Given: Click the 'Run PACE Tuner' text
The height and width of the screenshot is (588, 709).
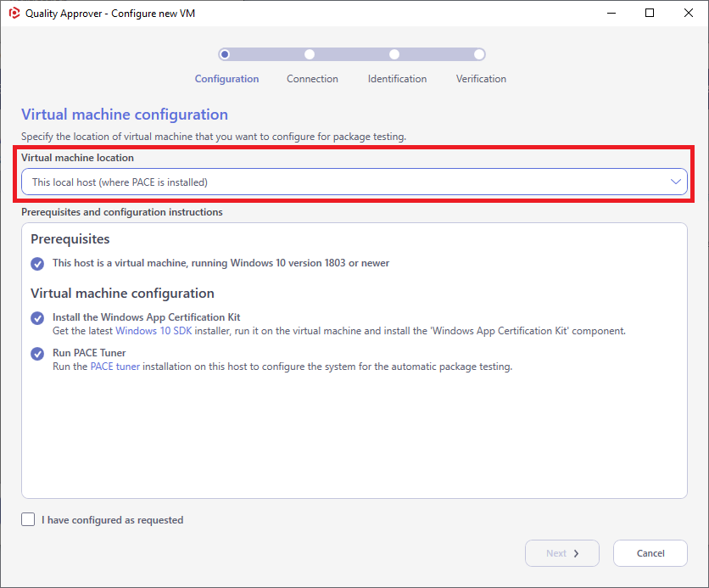Looking at the screenshot, I should pos(89,353).
